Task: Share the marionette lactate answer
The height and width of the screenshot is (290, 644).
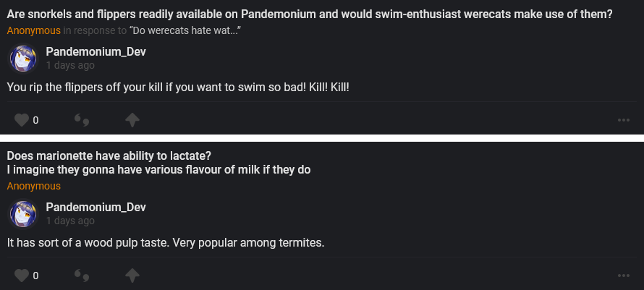Action: (x=132, y=276)
